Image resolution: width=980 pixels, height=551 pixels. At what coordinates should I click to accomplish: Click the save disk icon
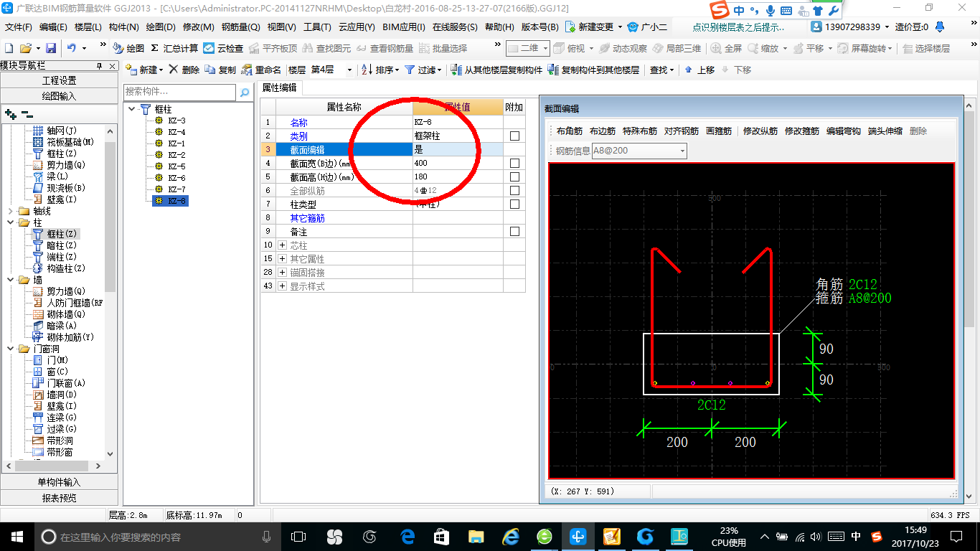pyautogui.click(x=51, y=48)
